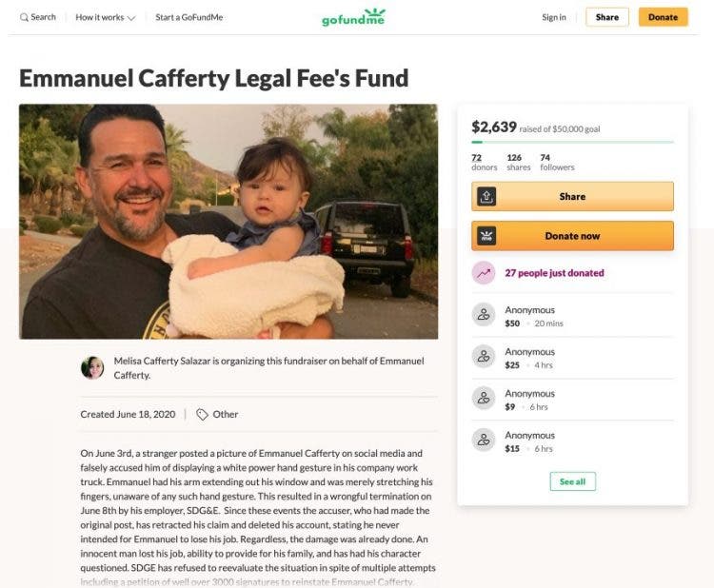Screen dimensions: 714x588
Task: Click the fundraising goal progress bar
Action: 572,142
